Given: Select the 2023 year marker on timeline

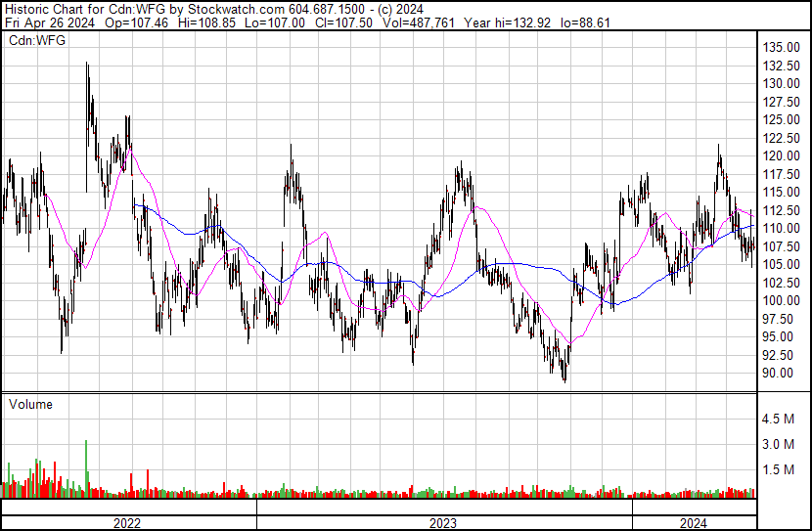Looking at the screenshot, I should [443, 523].
